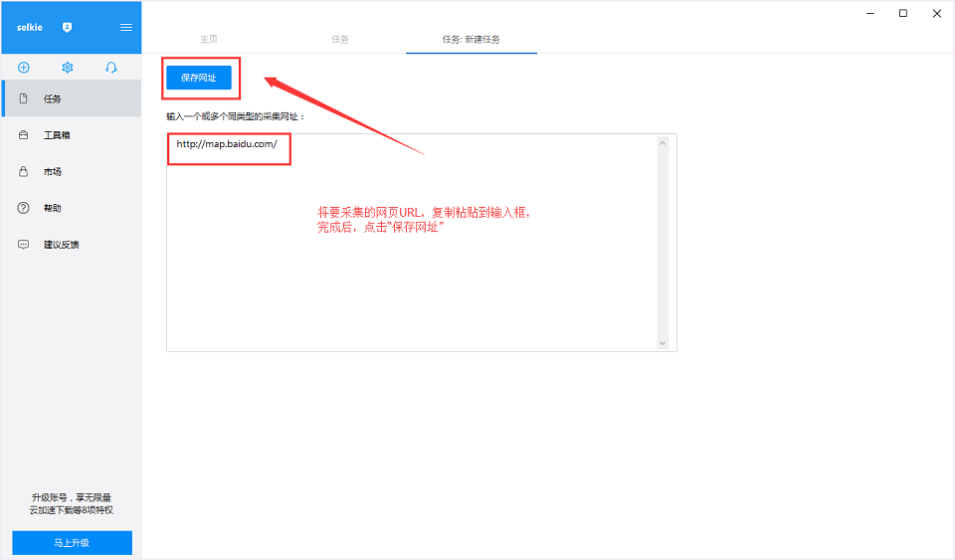Click the URL text http://map.baidu.com/

pyautogui.click(x=227, y=144)
